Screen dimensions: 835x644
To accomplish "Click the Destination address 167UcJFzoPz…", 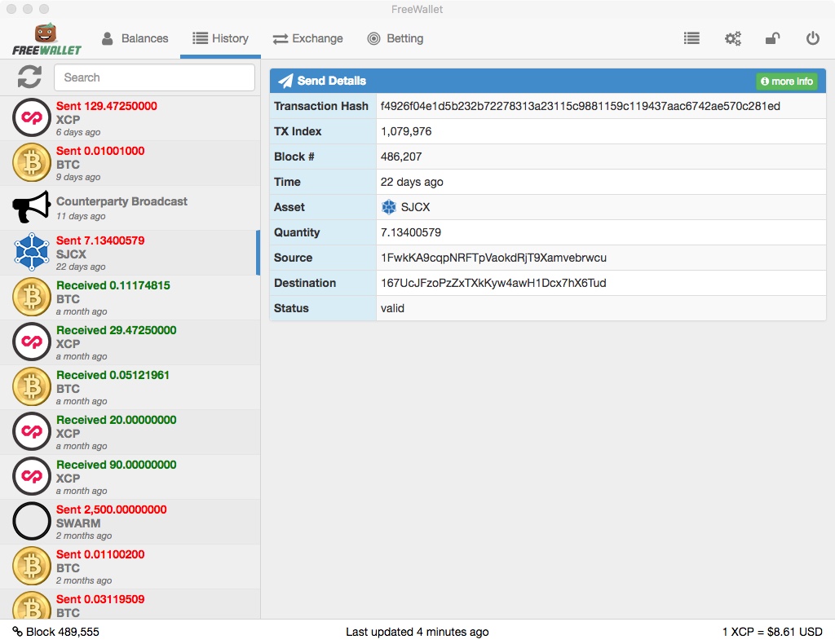I will coord(493,283).
